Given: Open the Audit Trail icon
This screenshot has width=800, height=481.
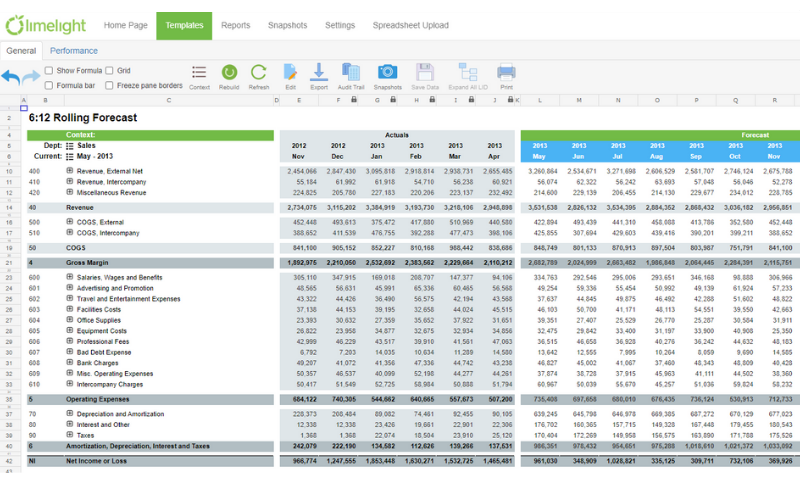Looking at the screenshot, I should point(351,72).
